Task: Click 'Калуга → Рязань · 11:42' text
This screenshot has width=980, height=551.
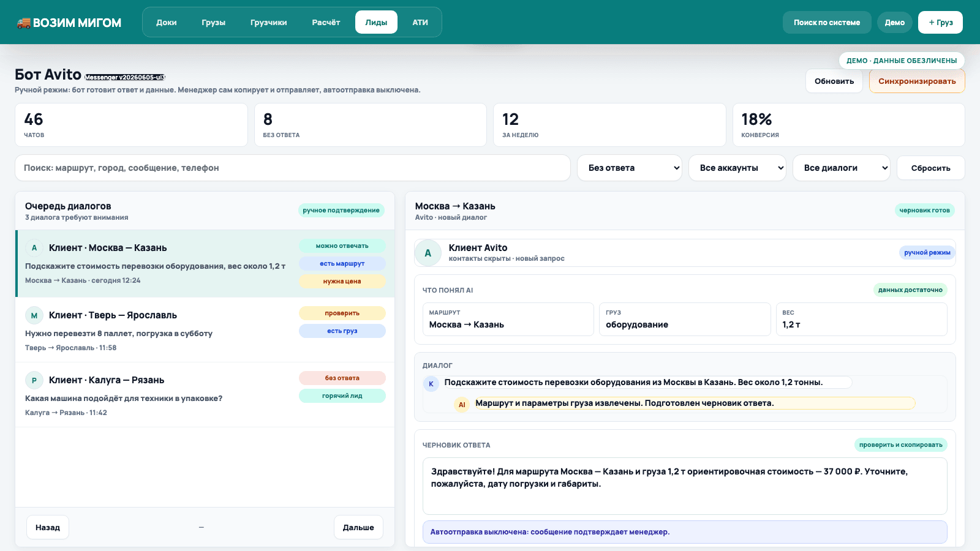Action: 66,413
